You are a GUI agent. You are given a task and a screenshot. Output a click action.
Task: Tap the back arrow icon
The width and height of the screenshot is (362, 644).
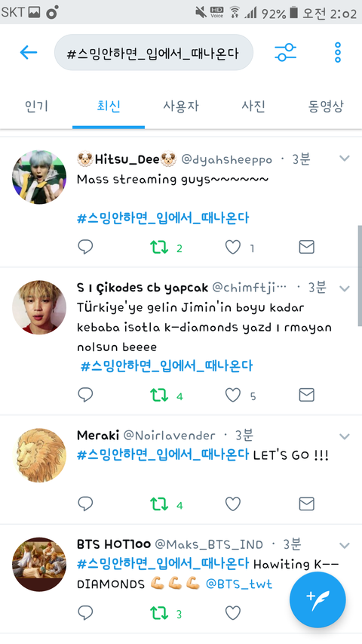(29, 52)
